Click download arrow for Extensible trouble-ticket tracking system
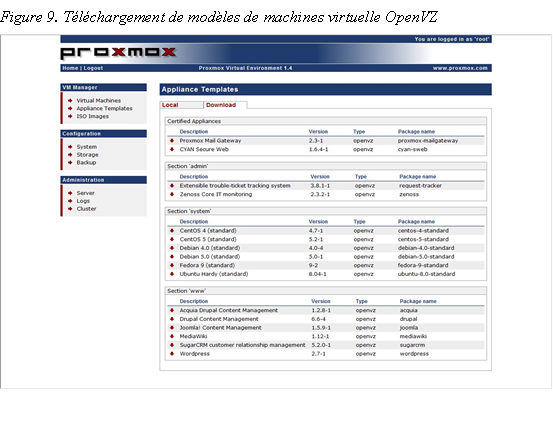 [x=172, y=186]
